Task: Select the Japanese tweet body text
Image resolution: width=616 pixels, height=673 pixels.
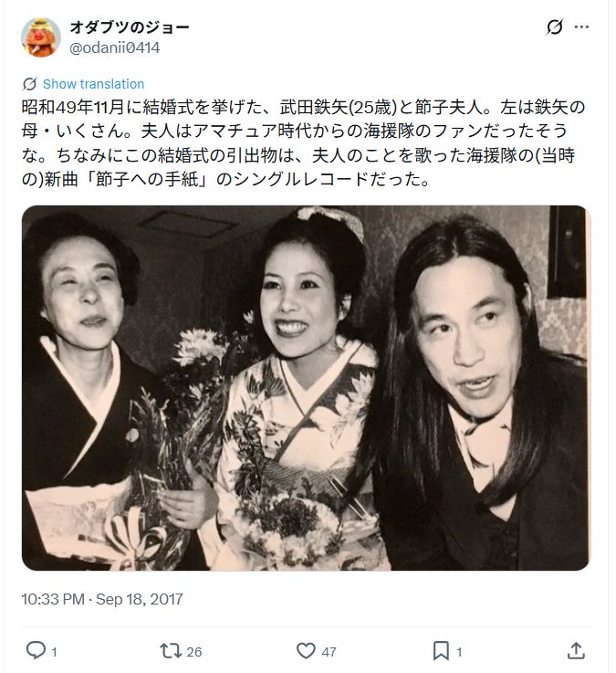Action: [x=303, y=143]
